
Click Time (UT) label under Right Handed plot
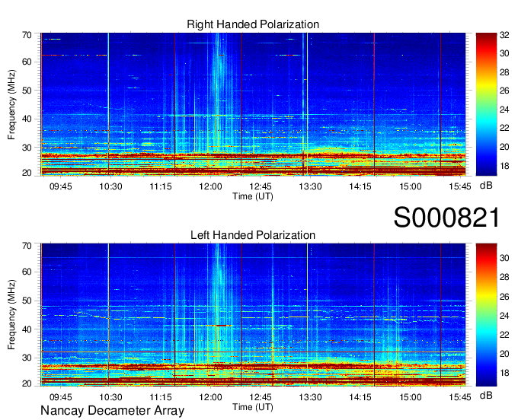(253, 196)
